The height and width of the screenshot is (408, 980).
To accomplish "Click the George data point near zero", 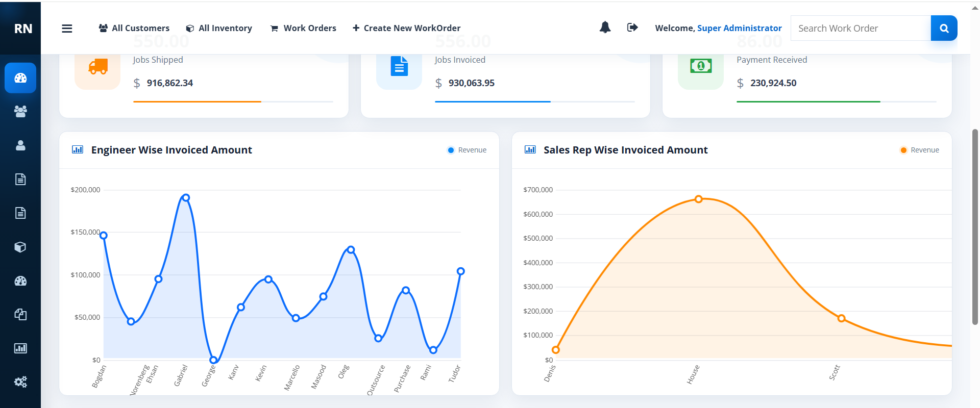I will coord(213,360).
